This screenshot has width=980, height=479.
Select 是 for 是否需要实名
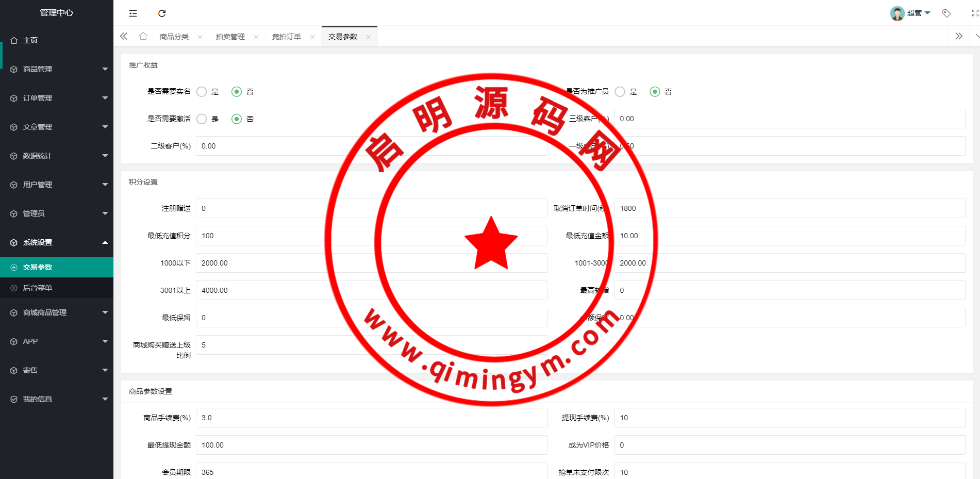(202, 92)
